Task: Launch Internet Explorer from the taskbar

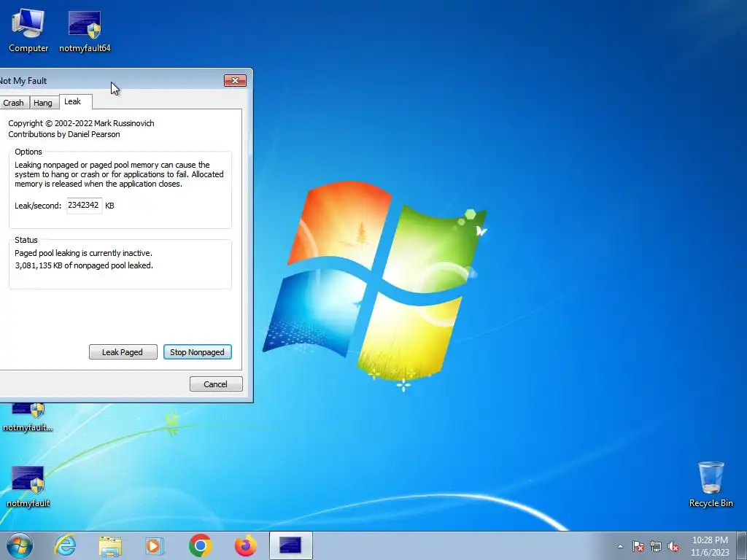Action: tap(65, 545)
